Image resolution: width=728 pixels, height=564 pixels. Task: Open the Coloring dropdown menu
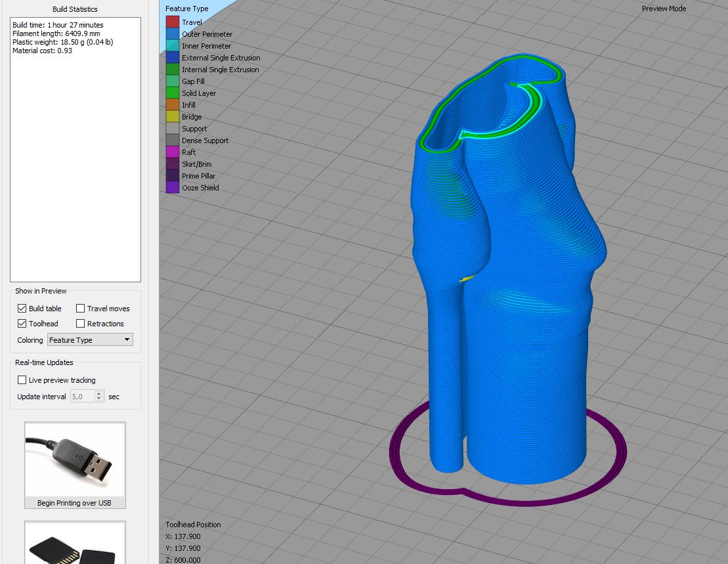pos(91,340)
